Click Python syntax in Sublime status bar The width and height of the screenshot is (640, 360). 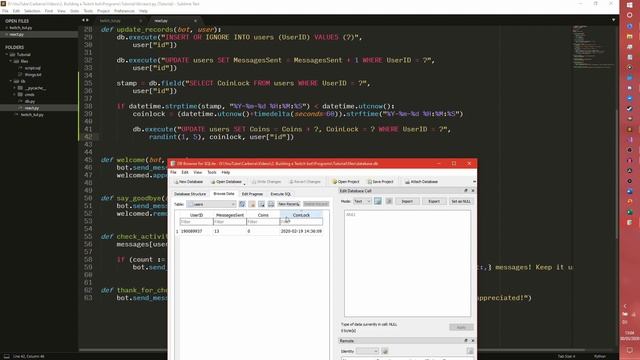tap(600, 356)
